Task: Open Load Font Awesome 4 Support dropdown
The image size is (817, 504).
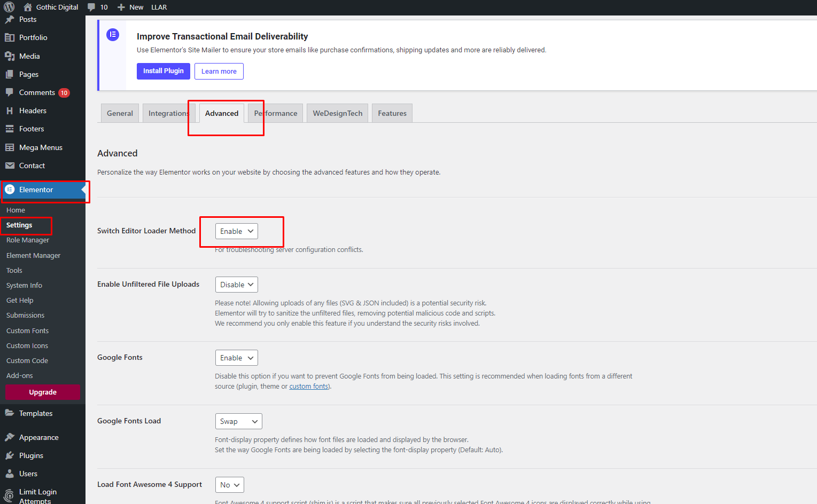Action: pos(230,485)
